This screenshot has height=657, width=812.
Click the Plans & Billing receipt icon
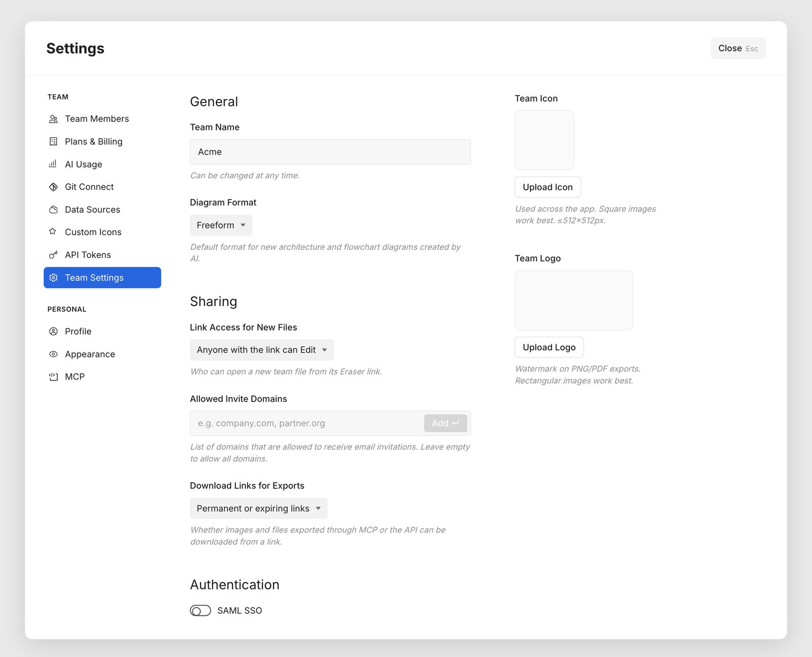click(x=53, y=142)
